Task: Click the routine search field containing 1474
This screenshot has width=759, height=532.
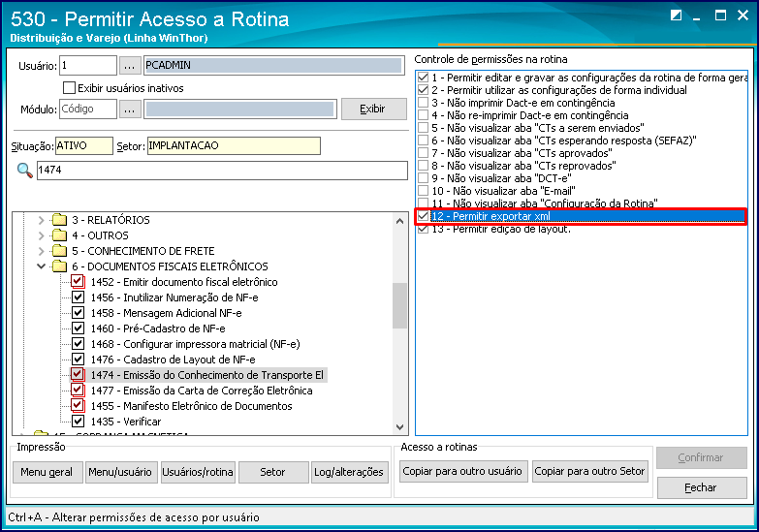Action: tap(222, 171)
